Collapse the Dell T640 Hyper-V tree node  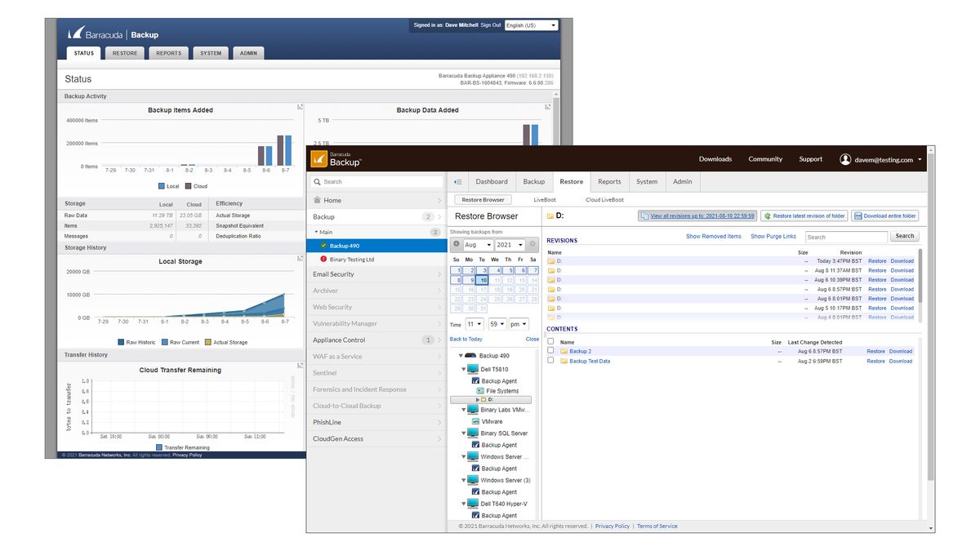[x=464, y=504]
